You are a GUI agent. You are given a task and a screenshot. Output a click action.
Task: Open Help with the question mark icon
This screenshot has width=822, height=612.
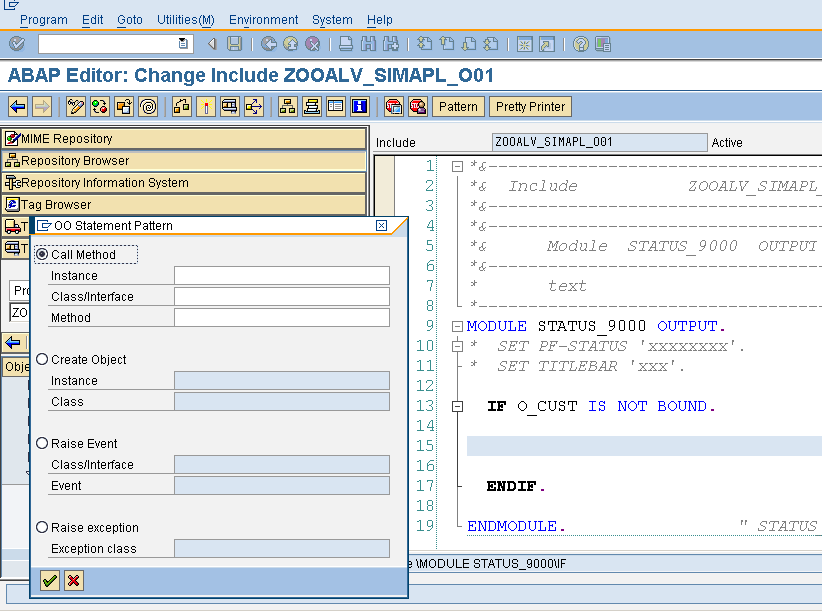pyautogui.click(x=581, y=43)
